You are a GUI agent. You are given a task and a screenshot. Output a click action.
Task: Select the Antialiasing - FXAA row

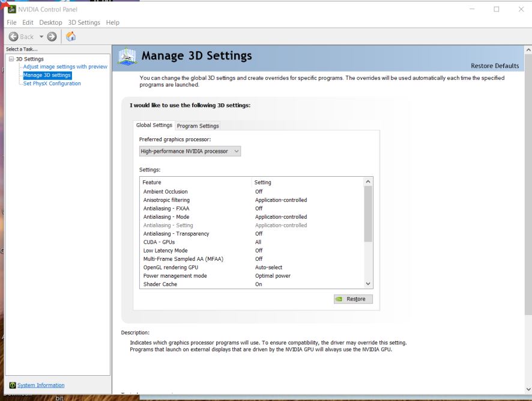[252, 209]
